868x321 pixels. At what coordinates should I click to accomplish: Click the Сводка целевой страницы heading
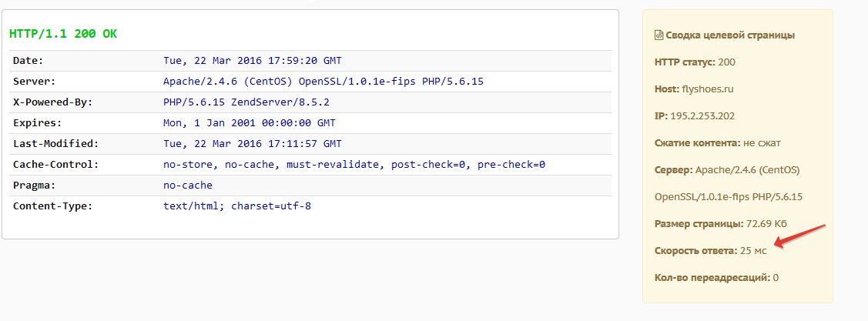(x=730, y=35)
